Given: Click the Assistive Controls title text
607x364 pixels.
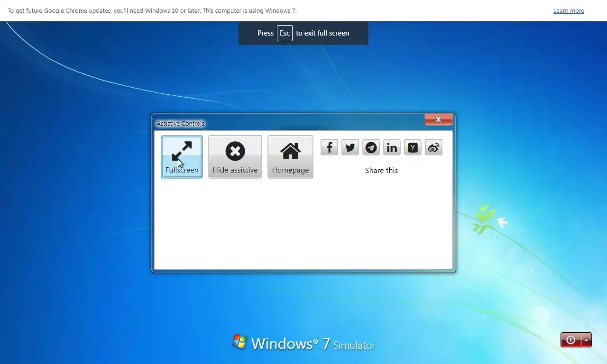Looking at the screenshot, I should point(181,124).
